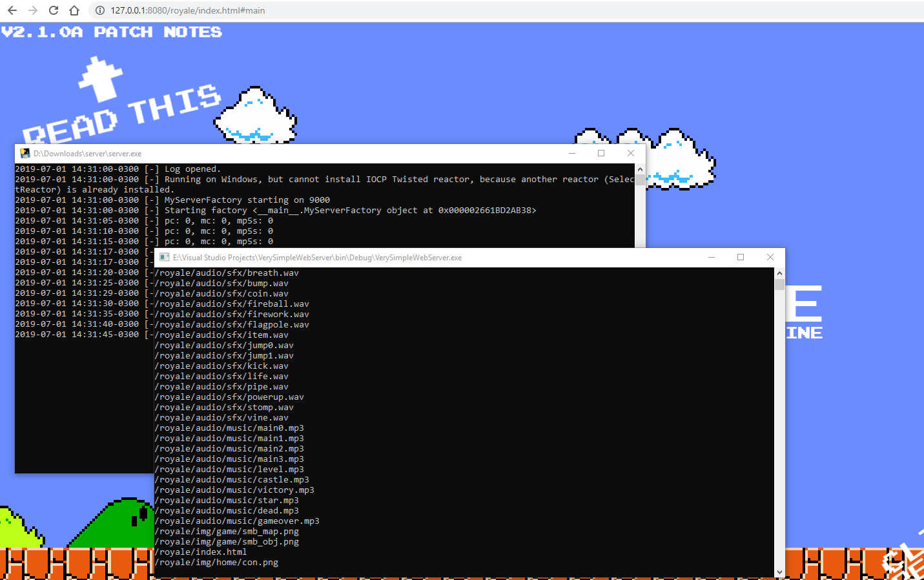Maximize the server.exe console window

[601, 153]
